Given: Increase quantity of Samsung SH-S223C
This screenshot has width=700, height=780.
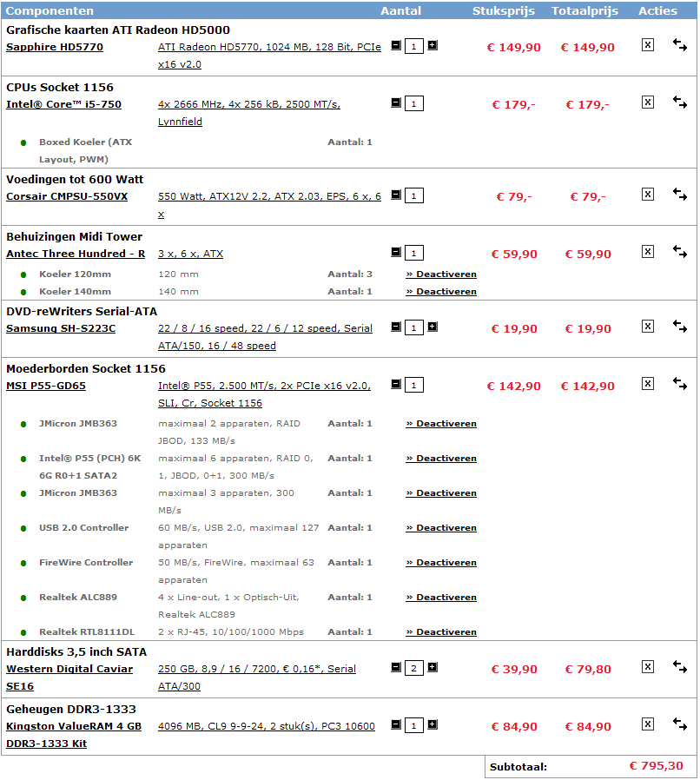Looking at the screenshot, I should pos(433,327).
